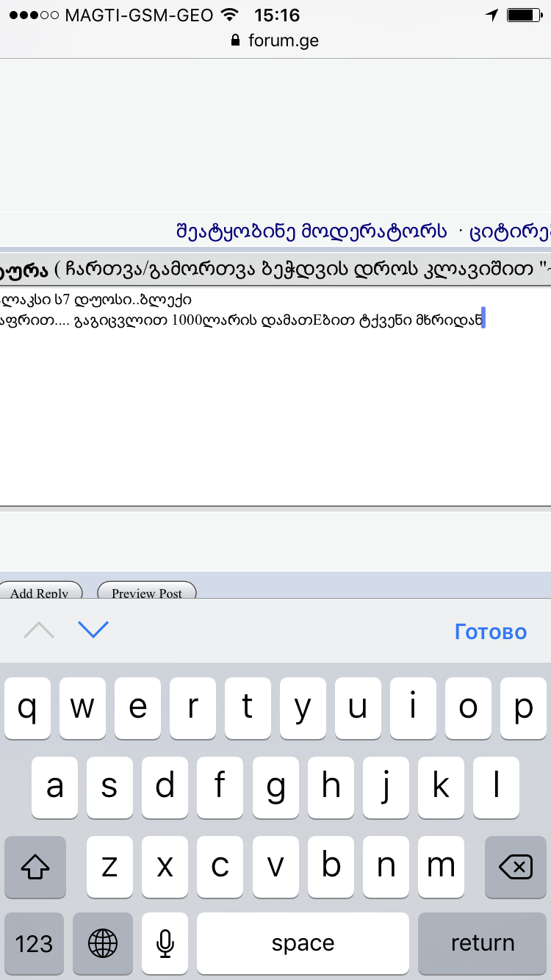This screenshot has width=551, height=980.
Task: Tap the battery icon in status bar
Action: (x=524, y=15)
